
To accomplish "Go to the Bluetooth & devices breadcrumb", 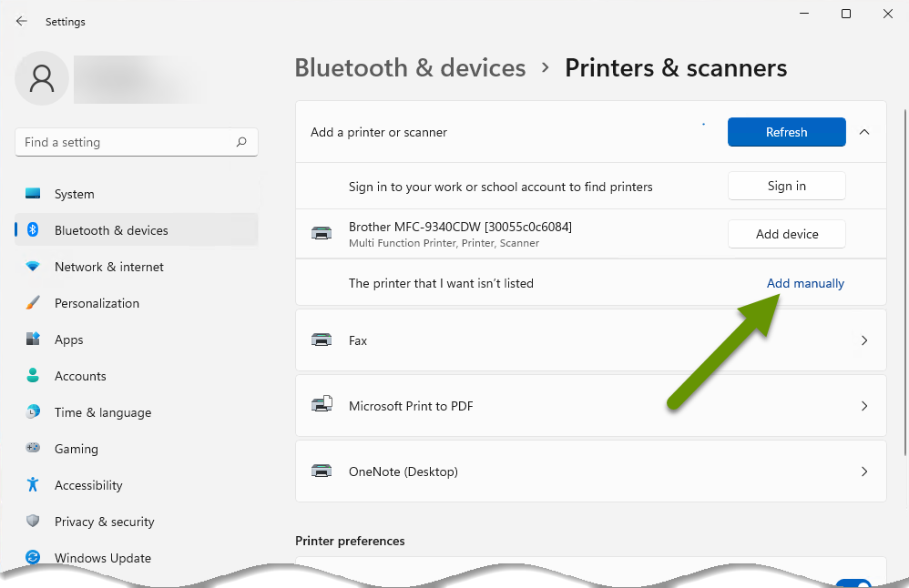I will 411,67.
